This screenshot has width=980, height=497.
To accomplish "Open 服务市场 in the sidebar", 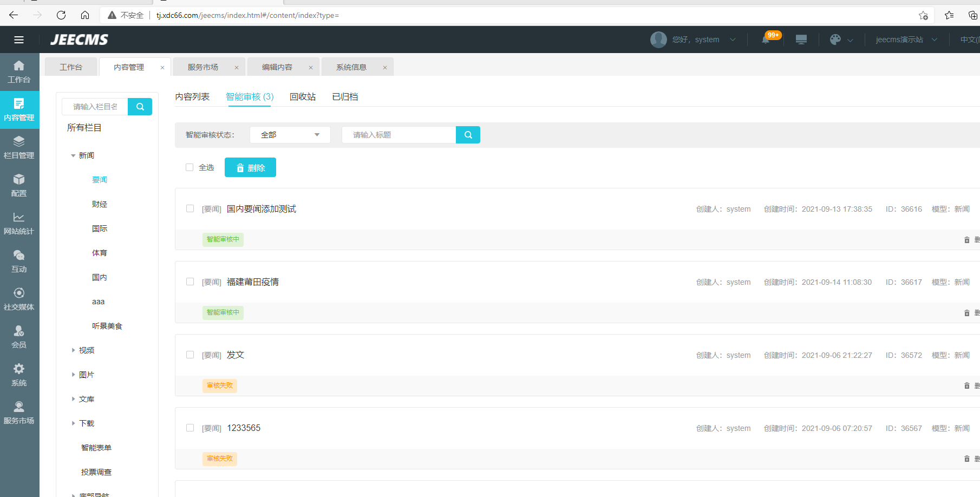I will [19, 413].
